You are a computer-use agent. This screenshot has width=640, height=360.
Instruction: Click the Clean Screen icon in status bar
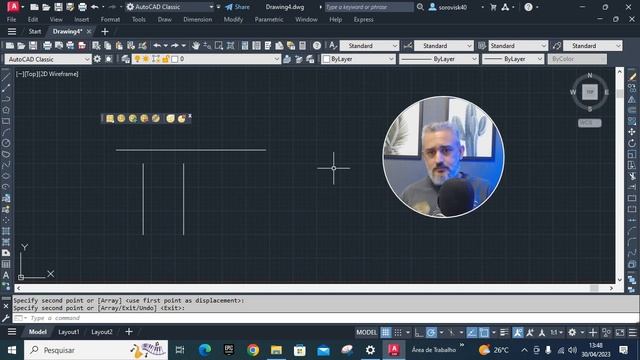[x=620, y=333]
